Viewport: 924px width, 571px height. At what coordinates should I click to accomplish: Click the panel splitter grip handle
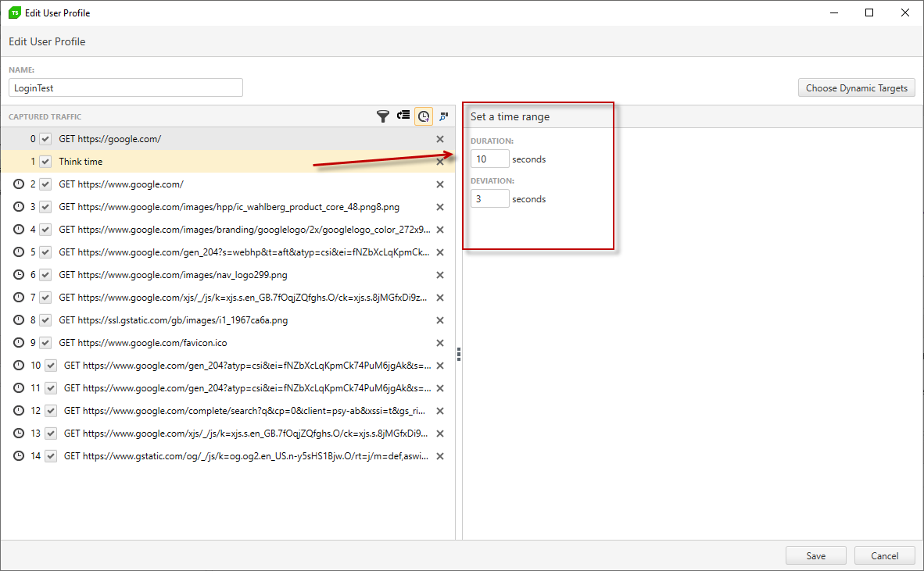click(459, 354)
